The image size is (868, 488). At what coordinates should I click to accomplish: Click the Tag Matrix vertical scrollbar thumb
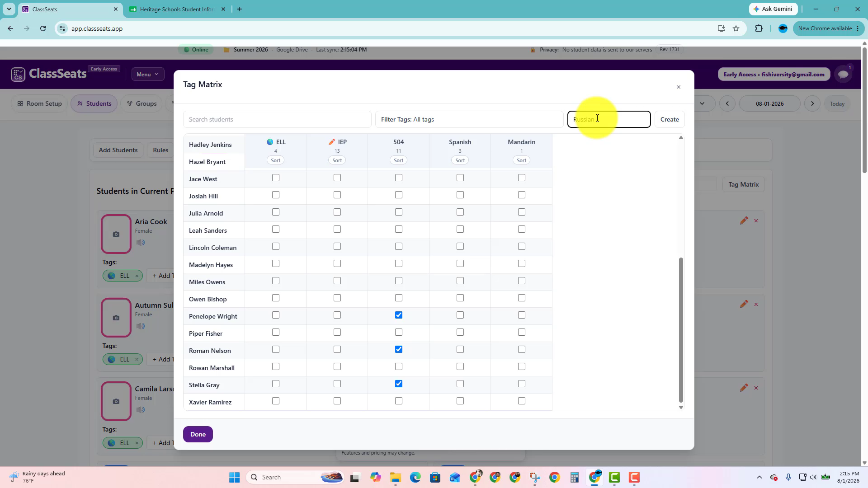(681, 330)
